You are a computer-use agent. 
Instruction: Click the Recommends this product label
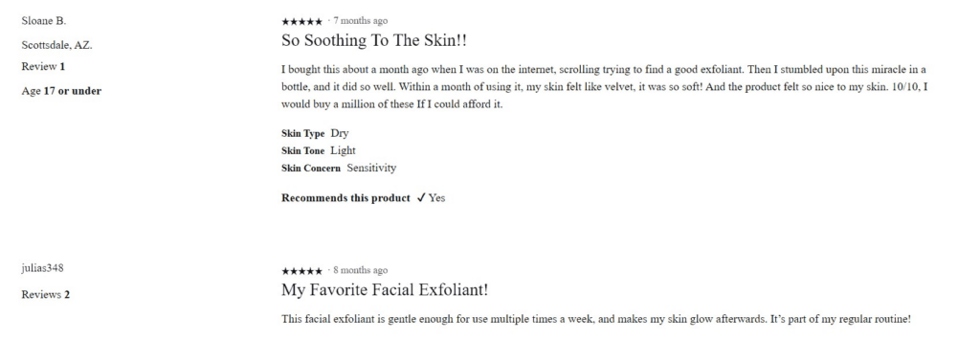pos(345,197)
